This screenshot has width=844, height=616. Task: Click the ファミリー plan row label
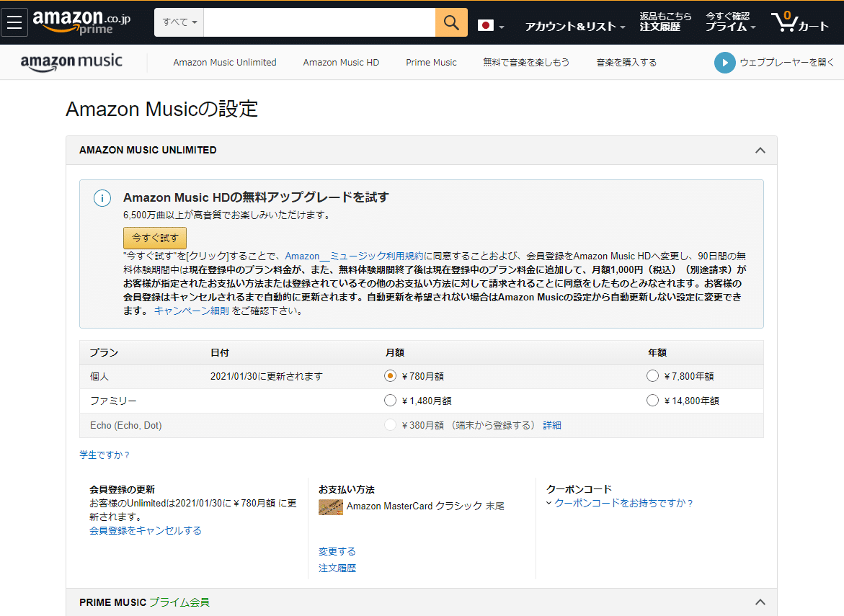[113, 401]
